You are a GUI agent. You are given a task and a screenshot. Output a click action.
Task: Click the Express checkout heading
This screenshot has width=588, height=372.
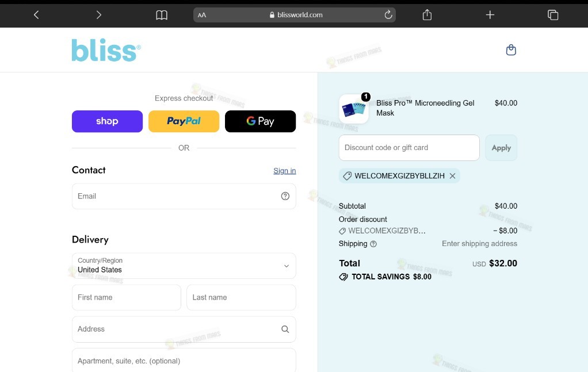click(184, 98)
